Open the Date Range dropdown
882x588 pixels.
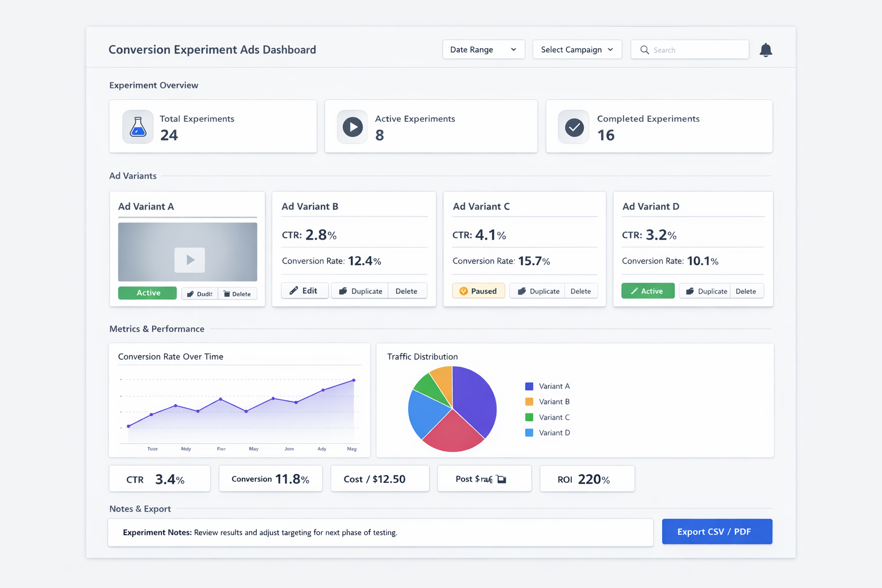point(483,49)
